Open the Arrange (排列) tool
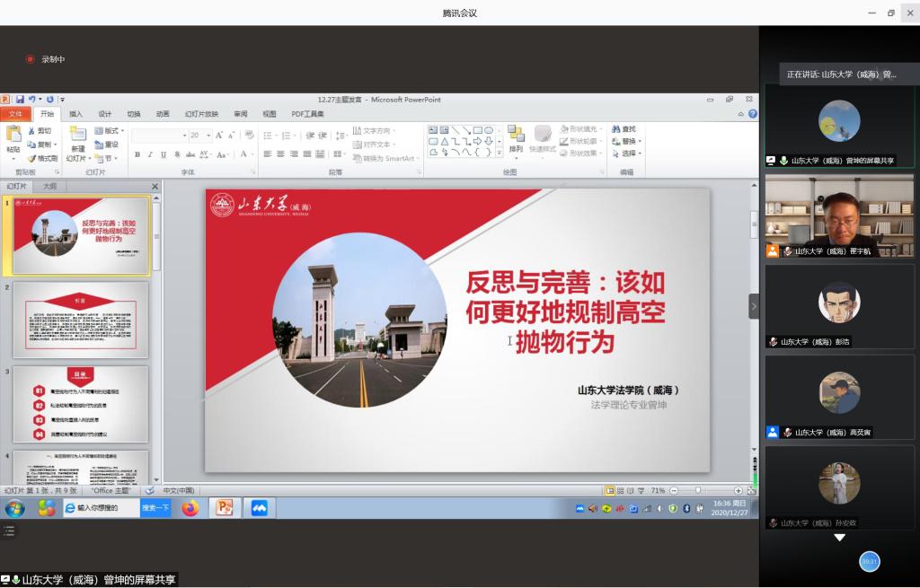Image resolution: width=920 pixels, height=588 pixels. [x=516, y=137]
